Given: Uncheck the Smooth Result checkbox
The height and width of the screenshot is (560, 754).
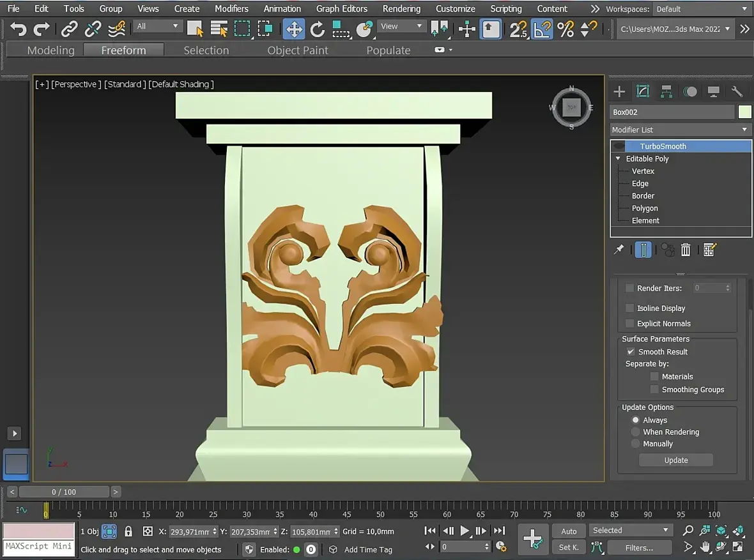Looking at the screenshot, I should pos(631,352).
